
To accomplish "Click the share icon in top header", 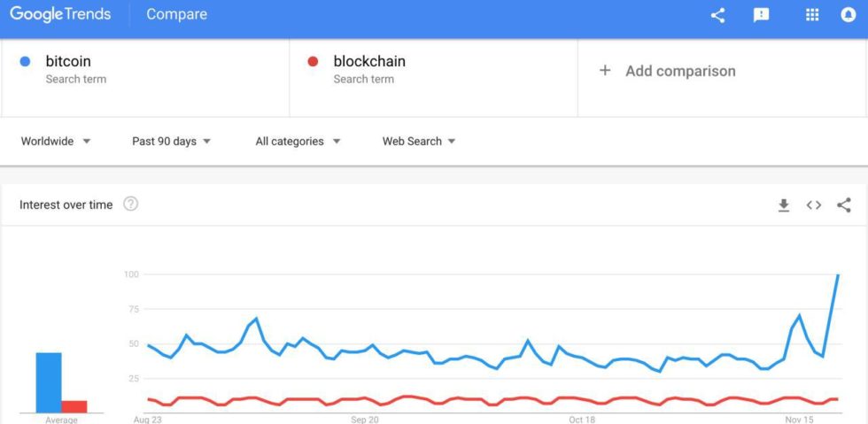I will tap(717, 15).
